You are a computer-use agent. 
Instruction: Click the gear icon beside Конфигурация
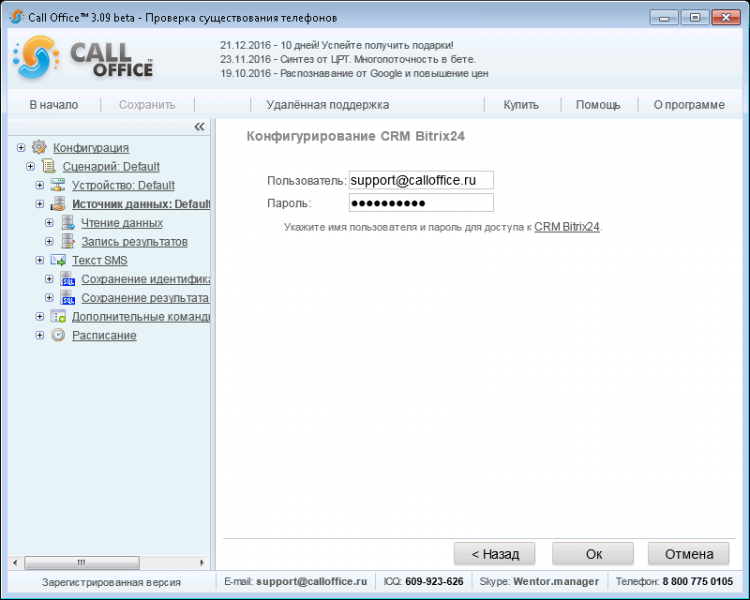pos(39,147)
